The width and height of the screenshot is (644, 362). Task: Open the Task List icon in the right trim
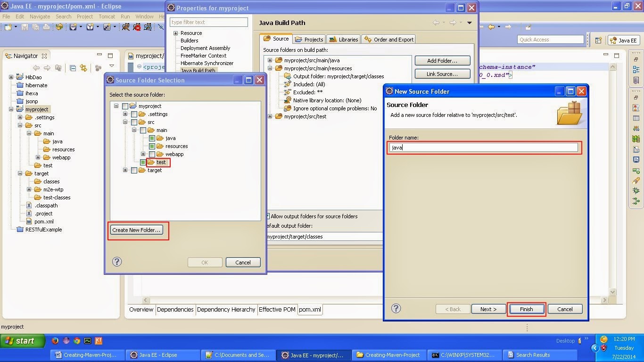636,81
